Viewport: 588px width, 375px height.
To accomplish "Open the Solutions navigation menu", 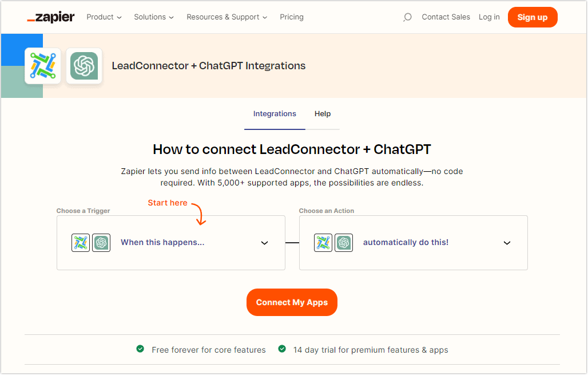I will pyautogui.click(x=154, y=17).
